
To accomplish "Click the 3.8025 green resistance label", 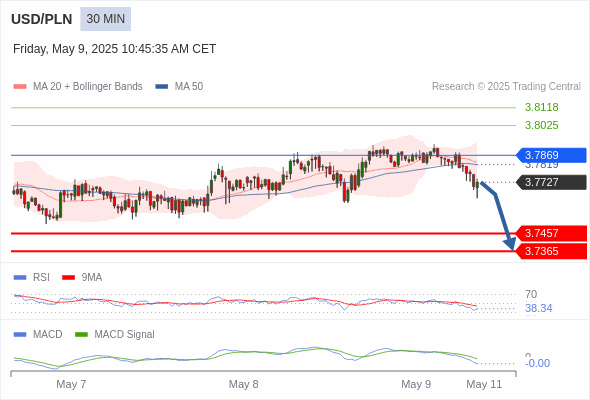I will [x=541, y=125].
